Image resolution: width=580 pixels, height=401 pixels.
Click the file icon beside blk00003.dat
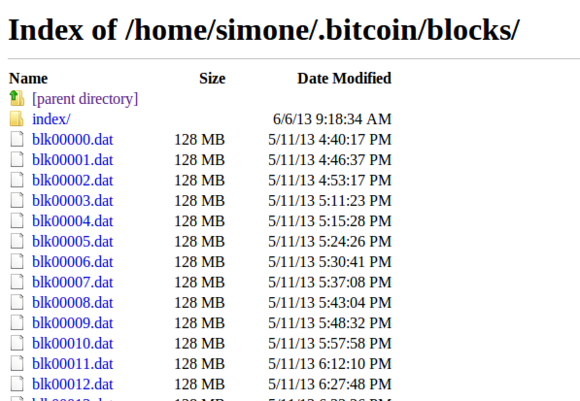click(x=17, y=200)
